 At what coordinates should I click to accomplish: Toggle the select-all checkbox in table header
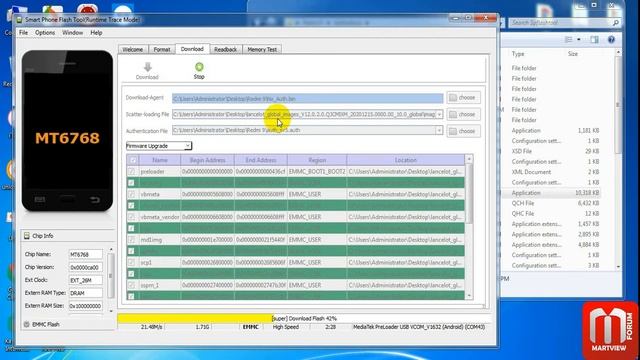133,160
